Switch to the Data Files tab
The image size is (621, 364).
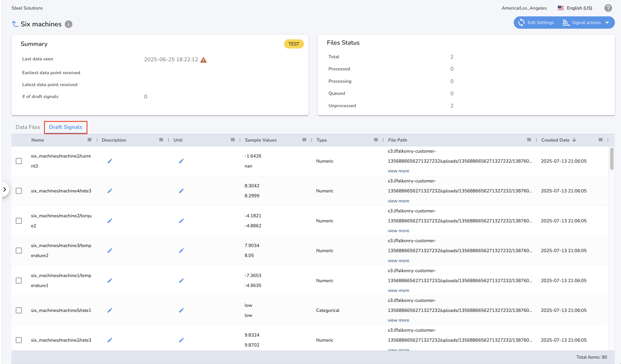28,127
